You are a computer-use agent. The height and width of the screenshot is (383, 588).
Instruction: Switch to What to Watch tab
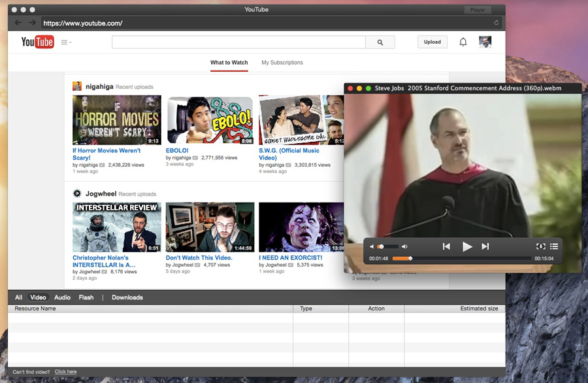229,63
